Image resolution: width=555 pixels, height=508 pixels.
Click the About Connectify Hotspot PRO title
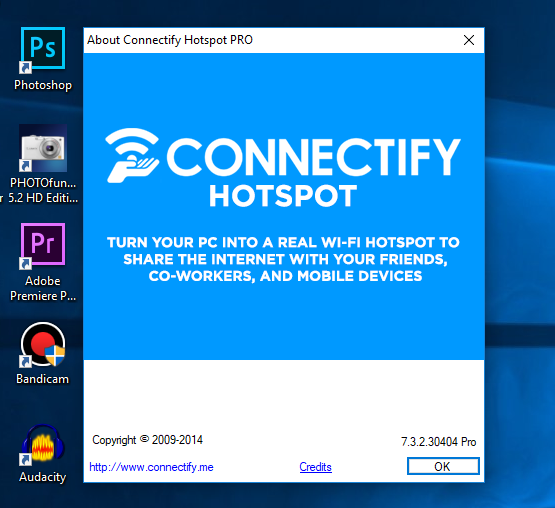(170, 40)
